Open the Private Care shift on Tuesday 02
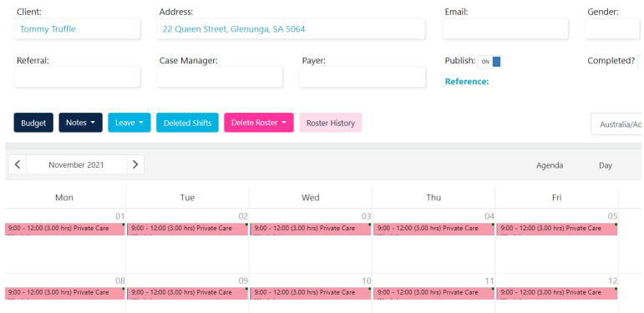The height and width of the screenshot is (313, 644). coord(188,229)
